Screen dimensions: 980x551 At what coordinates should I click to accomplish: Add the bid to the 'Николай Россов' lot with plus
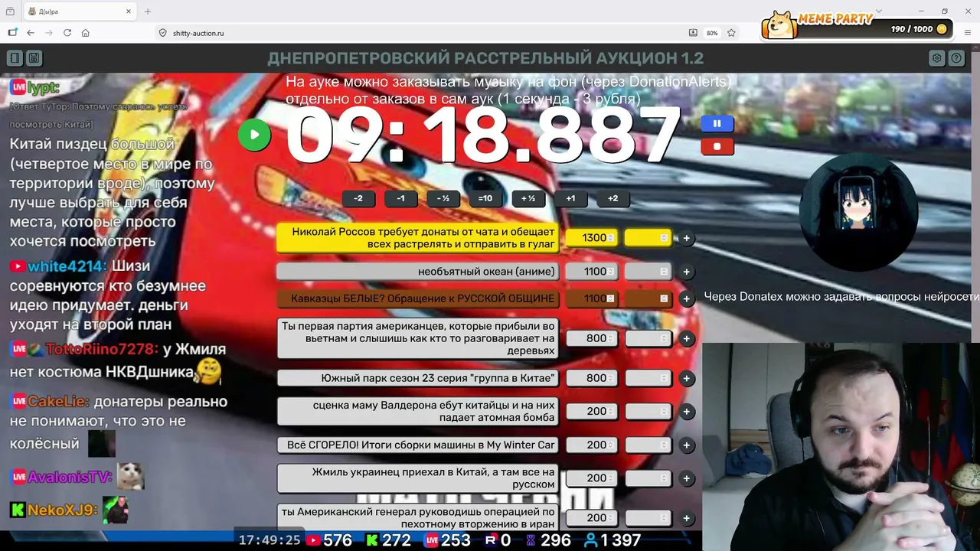tap(687, 238)
